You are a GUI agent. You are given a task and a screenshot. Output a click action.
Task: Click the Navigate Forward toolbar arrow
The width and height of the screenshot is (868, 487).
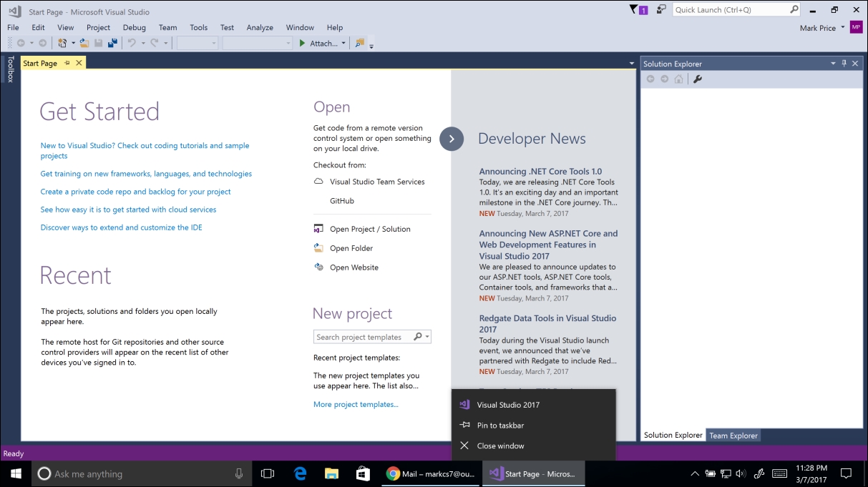pyautogui.click(x=42, y=43)
